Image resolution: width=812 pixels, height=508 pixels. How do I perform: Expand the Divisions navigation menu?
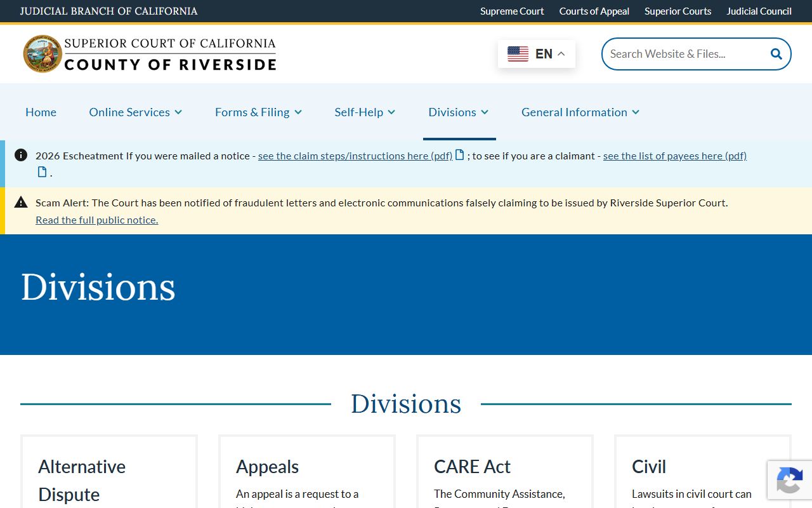pos(459,112)
